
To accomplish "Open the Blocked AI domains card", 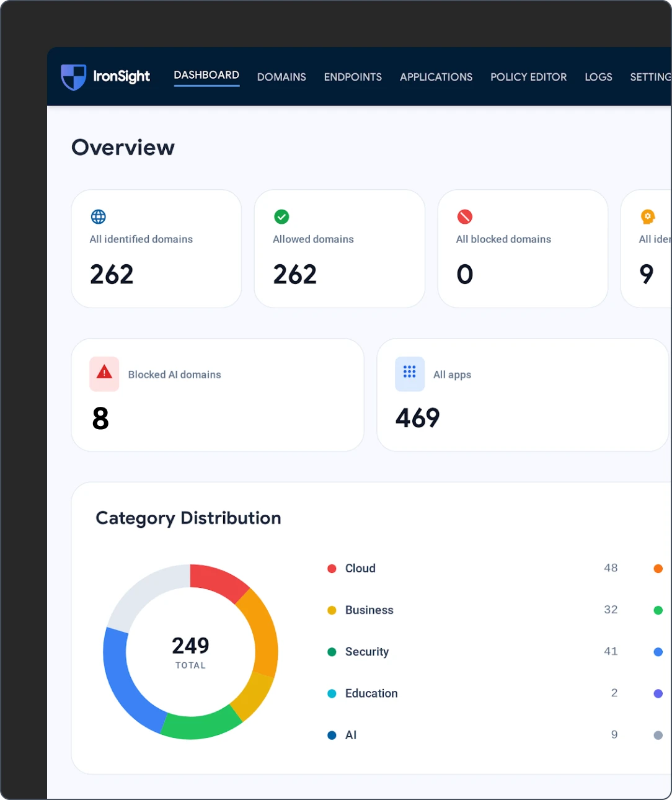I will click(218, 395).
